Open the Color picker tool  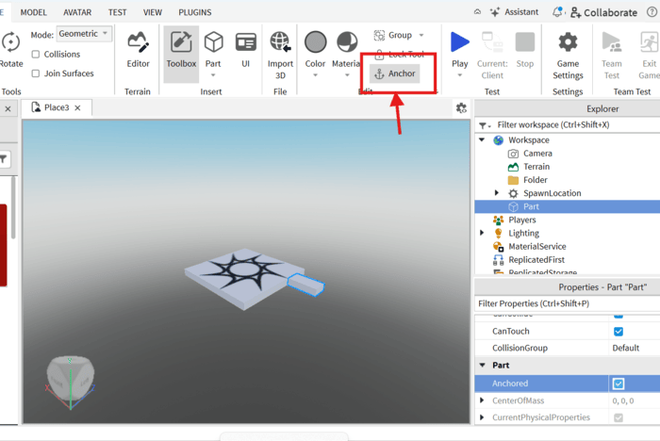(315, 42)
